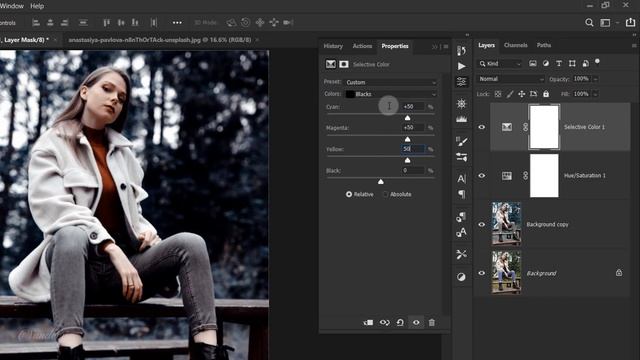Select the Selective Color 1 mask thumbnail
Image resolution: width=640 pixels, height=360 pixels.
pyautogui.click(x=544, y=127)
